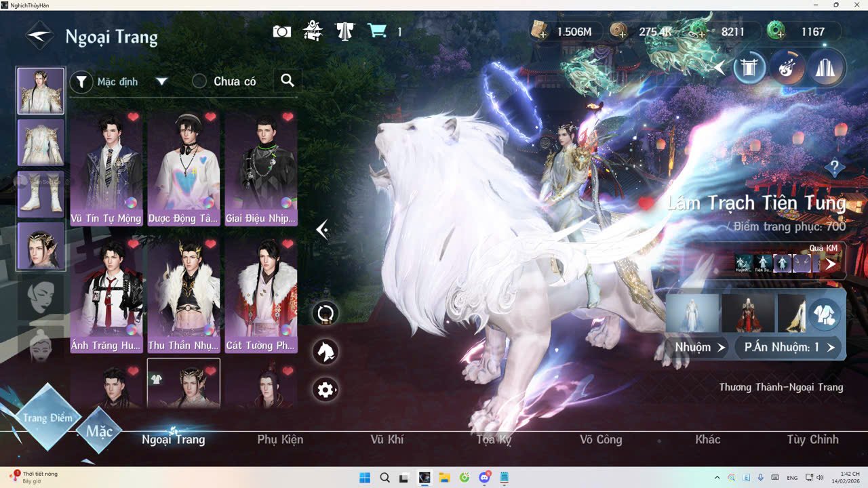This screenshot has height=488, width=868.
Task: Switch to the Vũ Khí tab
Action: pyautogui.click(x=387, y=439)
